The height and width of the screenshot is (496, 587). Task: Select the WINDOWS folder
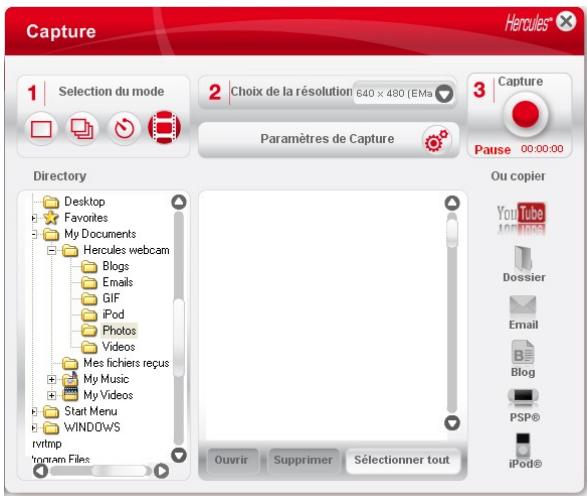(x=92, y=427)
